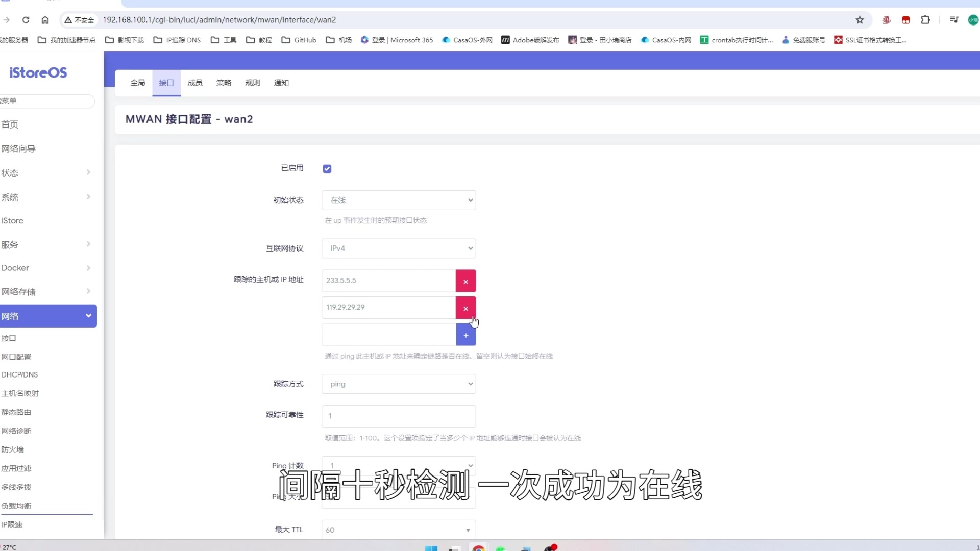Click the 最大TTL input field
Viewport: 980px width, 551px height.
[398, 530]
